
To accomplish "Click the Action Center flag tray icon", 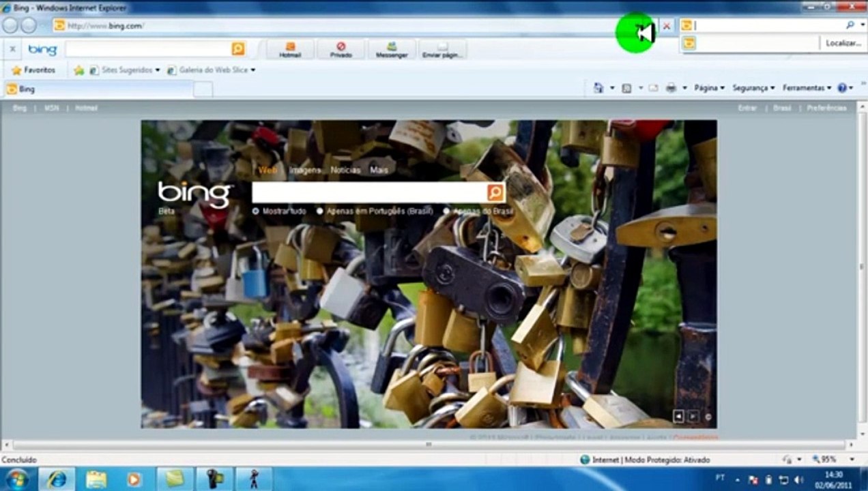I will pyautogui.click(x=754, y=479).
